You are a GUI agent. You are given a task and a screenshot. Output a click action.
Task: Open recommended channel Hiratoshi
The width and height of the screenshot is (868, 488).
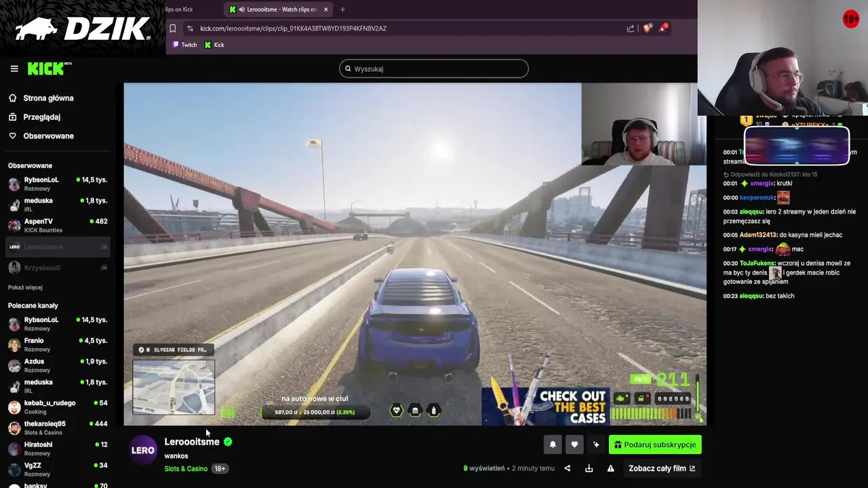point(58,449)
